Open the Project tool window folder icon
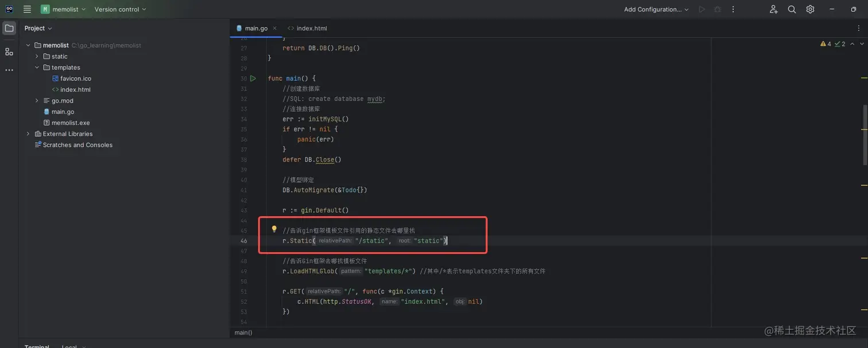This screenshot has width=868, height=348. click(9, 28)
